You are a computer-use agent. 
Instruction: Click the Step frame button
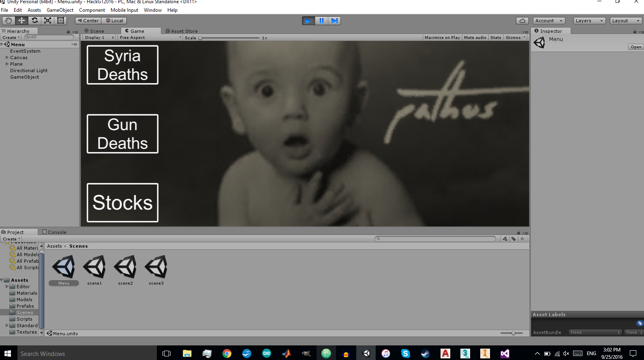(334, 21)
